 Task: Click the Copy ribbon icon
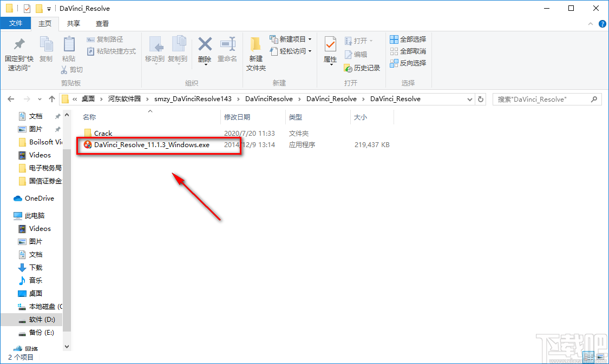coord(46,44)
